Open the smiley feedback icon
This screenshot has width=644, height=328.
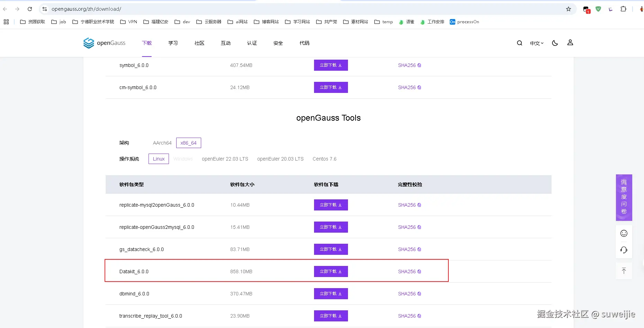(x=624, y=233)
